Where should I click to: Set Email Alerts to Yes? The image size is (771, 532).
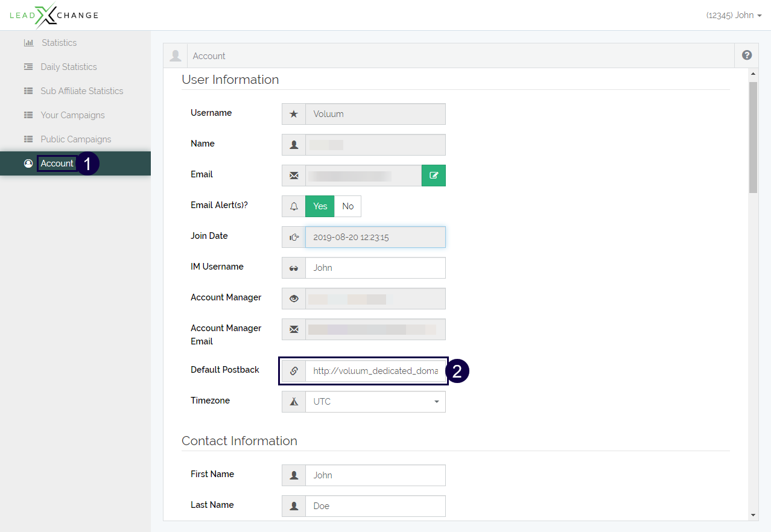tap(320, 206)
